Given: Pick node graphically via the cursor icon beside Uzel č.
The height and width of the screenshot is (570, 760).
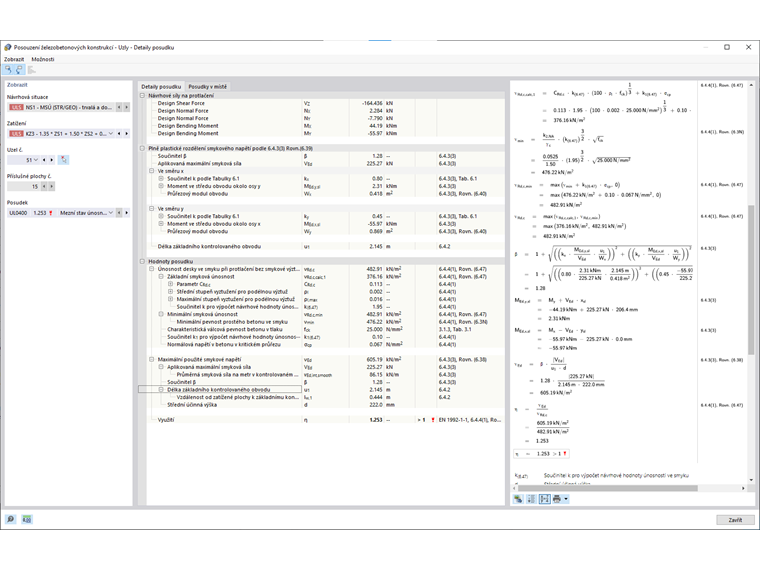Looking at the screenshot, I should pyautogui.click(x=64, y=159).
